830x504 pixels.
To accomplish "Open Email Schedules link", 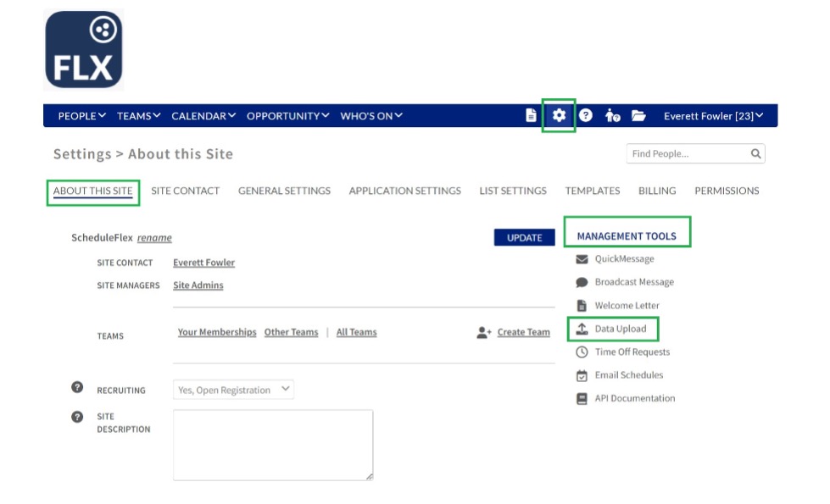I will (629, 375).
